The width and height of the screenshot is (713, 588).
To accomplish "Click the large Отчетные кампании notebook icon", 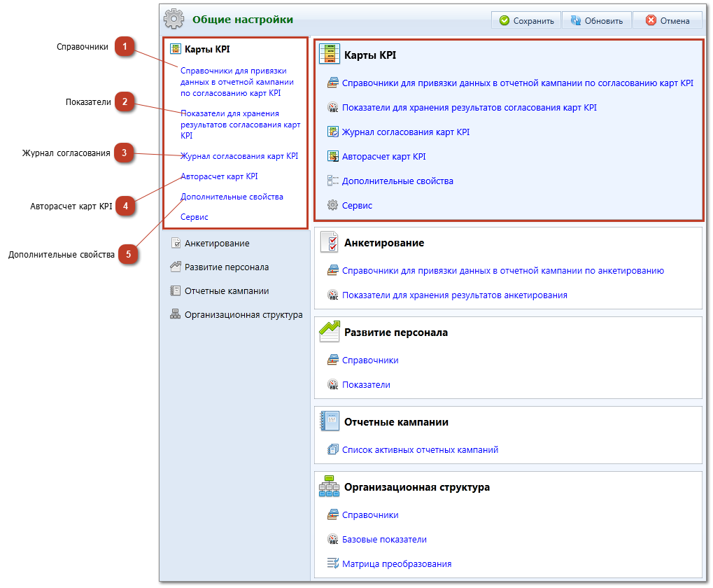I will (x=330, y=421).
